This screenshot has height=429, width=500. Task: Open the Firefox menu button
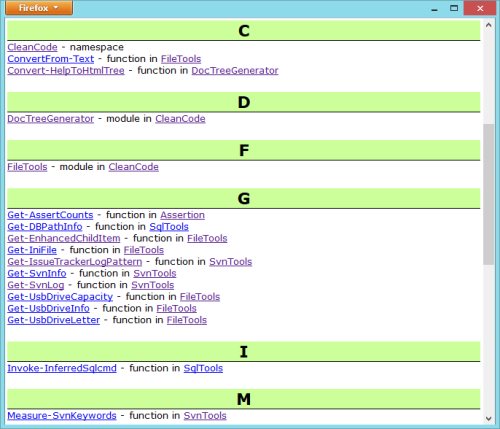(x=39, y=8)
